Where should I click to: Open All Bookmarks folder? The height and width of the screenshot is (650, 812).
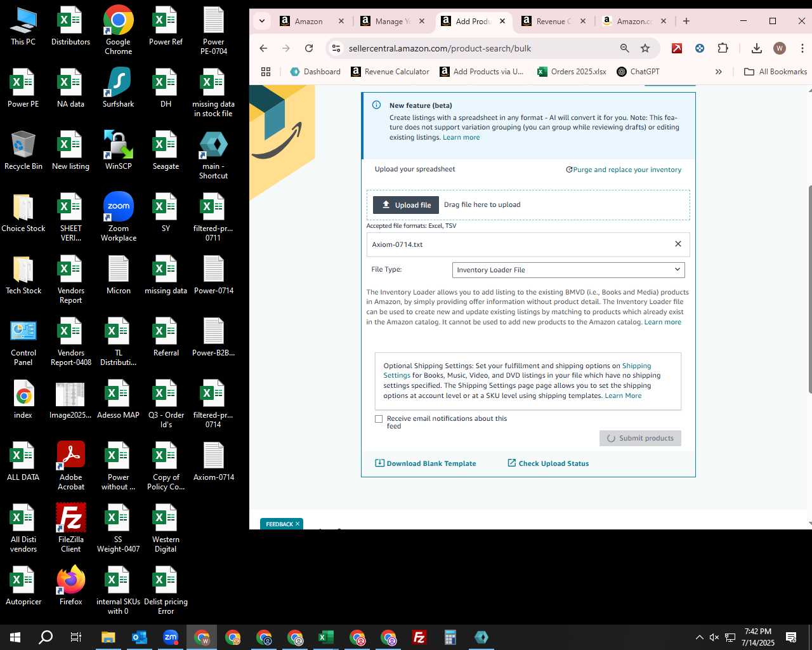coord(775,72)
